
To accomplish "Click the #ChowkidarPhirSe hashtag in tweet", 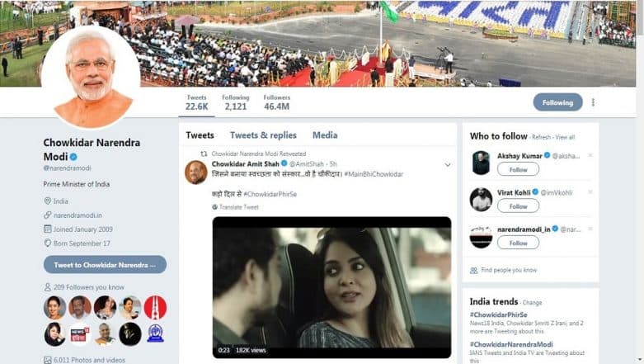I will (x=270, y=194).
